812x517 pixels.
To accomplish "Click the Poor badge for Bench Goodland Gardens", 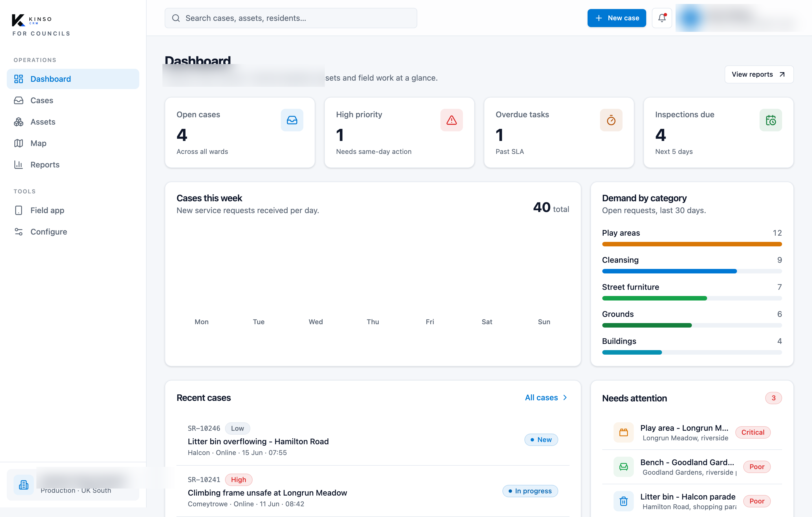I will [x=757, y=467].
